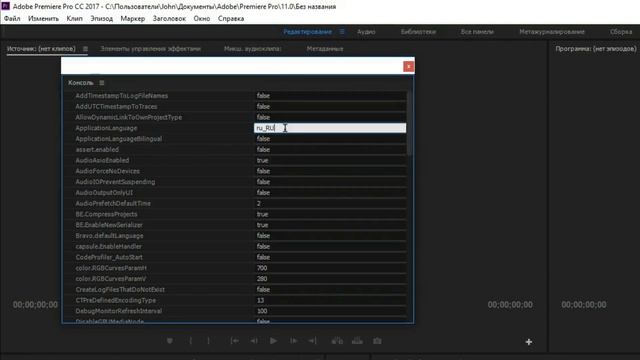Open the Источник panel menu icon
Screen dimensions: 640x360
click(x=85, y=49)
